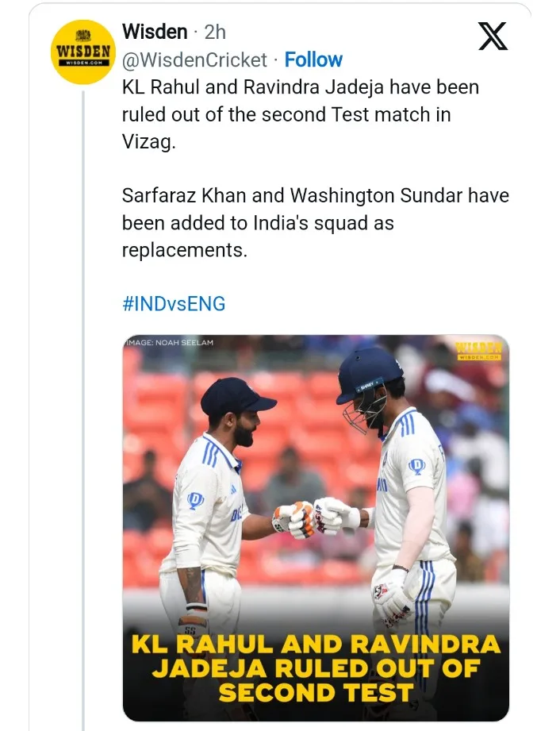This screenshot has height=731, width=560.
Task: Click the Wisden profile avatar
Action: 83,51
